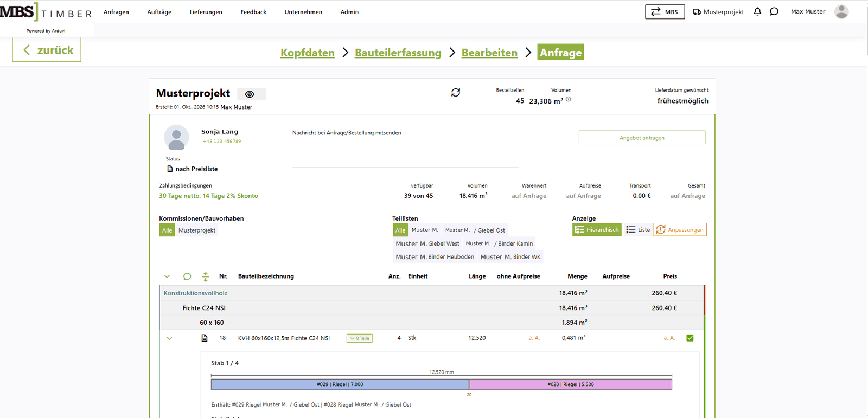Click the Angebot anfragen button
The image size is (868, 418).
642,138
